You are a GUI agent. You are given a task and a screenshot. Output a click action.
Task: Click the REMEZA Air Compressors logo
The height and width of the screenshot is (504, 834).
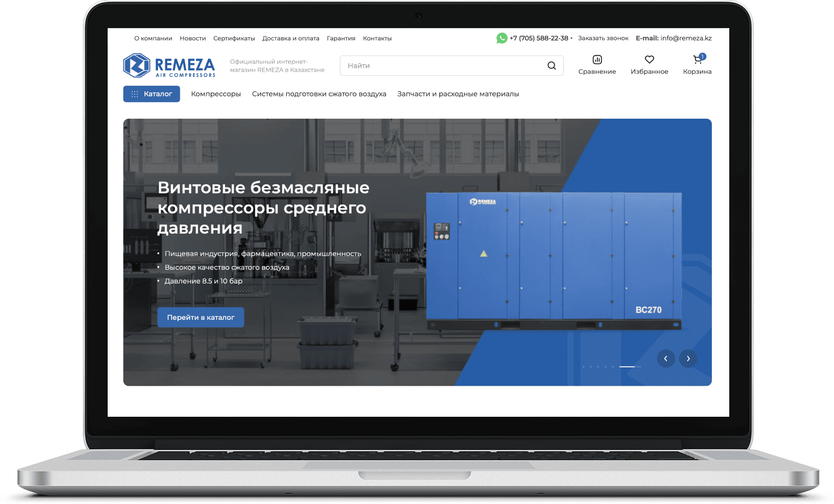pos(169,65)
